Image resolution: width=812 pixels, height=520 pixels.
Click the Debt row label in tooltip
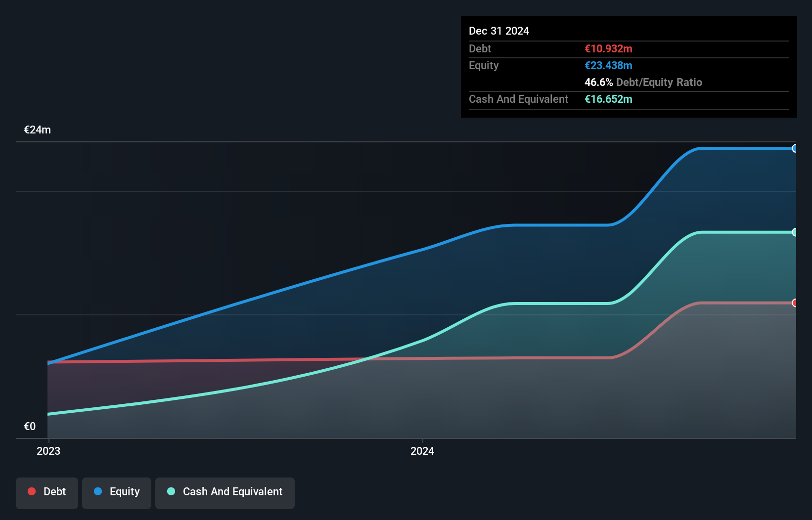pyautogui.click(x=480, y=48)
